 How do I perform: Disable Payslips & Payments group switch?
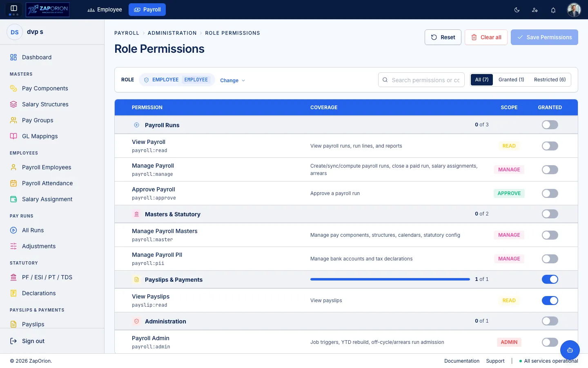pos(550,279)
